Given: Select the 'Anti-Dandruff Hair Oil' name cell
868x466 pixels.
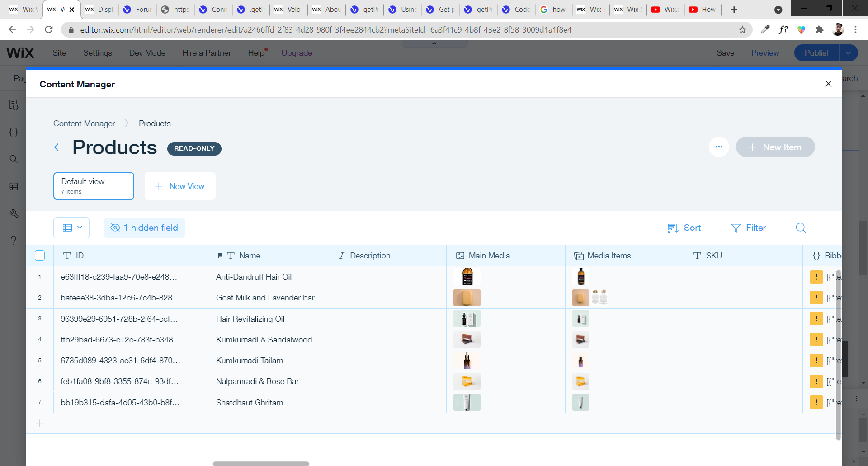Looking at the screenshot, I should [269, 276].
